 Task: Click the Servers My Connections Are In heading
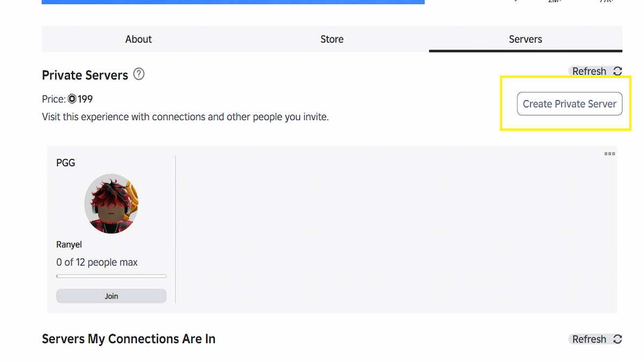pyautogui.click(x=129, y=339)
